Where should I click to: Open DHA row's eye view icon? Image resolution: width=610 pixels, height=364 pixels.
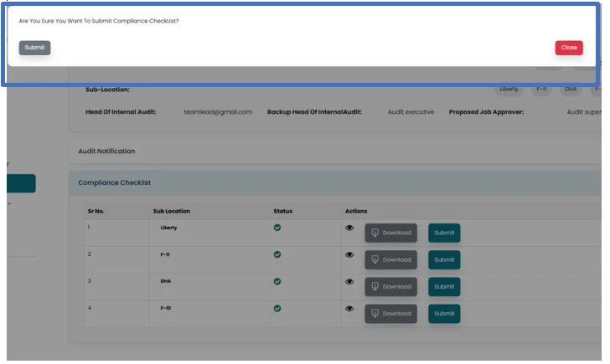coord(349,282)
